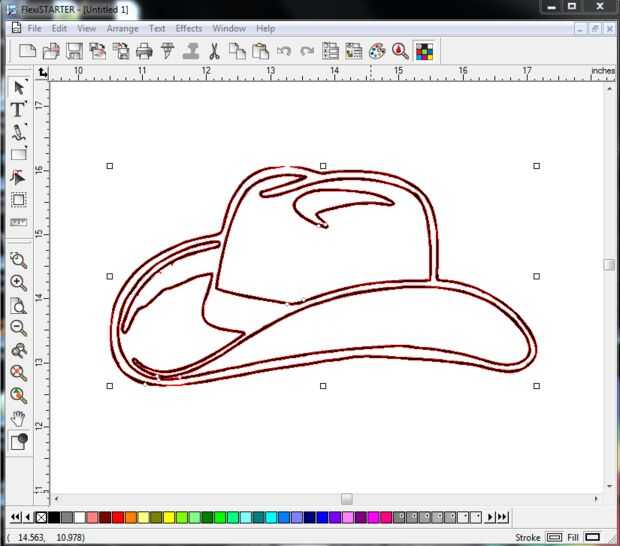
Task: Open the Window menu
Action: pyautogui.click(x=229, y=28)
